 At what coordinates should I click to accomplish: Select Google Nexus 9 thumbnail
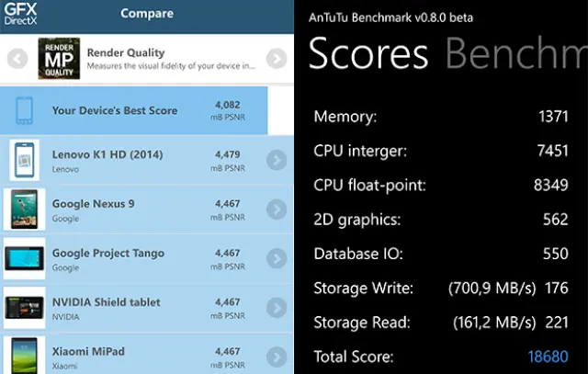(x=24, y=210)
